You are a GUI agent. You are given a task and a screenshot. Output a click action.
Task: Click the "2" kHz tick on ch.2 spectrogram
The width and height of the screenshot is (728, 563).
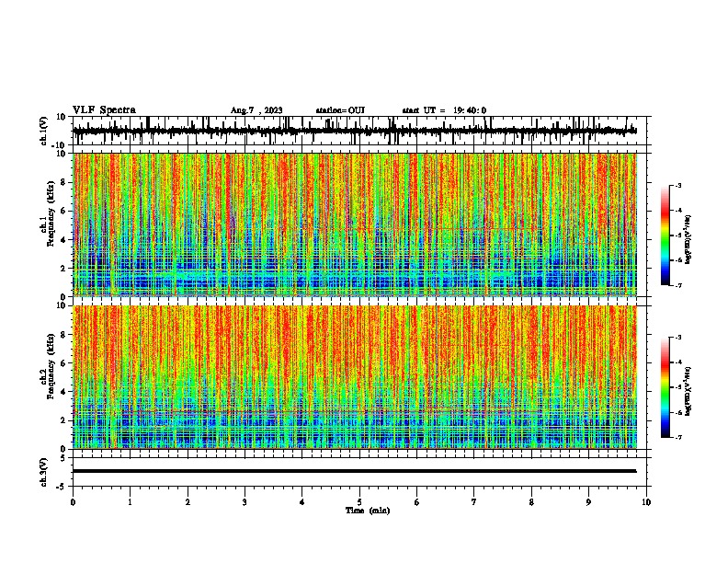(63, 420)
